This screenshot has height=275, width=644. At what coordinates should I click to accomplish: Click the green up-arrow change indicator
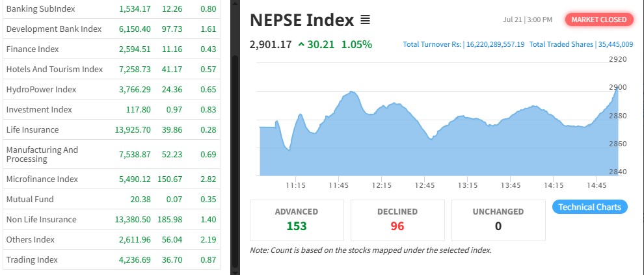click(301, 45)
